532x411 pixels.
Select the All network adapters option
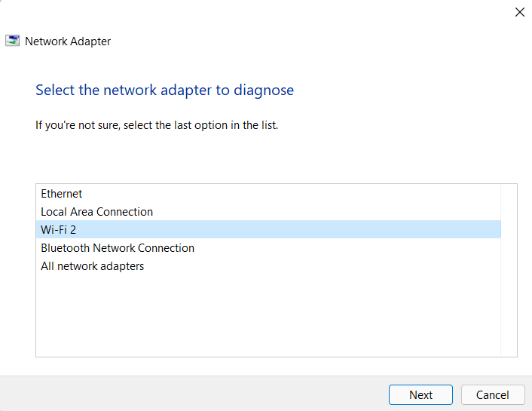(92, 266)
